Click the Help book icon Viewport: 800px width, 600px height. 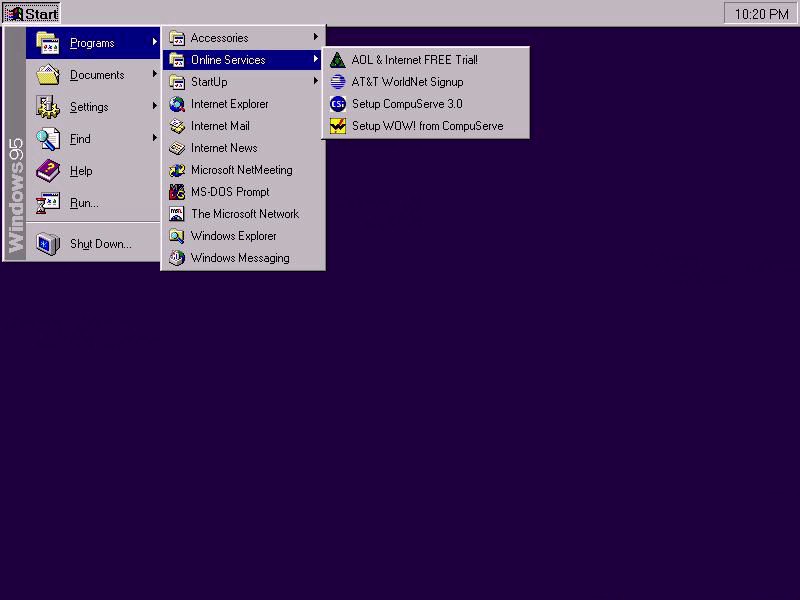(48, 171)
